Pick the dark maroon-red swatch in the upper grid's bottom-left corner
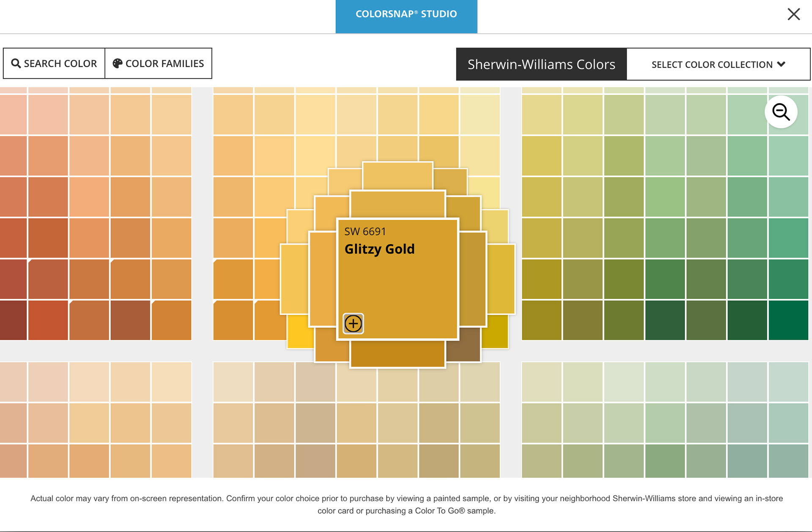Viewport: 812px width, 532px height. point(13,320)
